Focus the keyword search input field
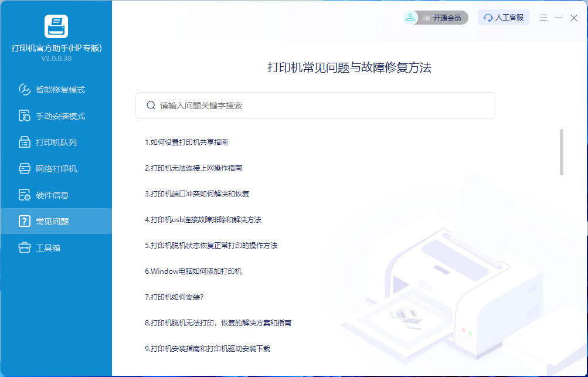 322,106
